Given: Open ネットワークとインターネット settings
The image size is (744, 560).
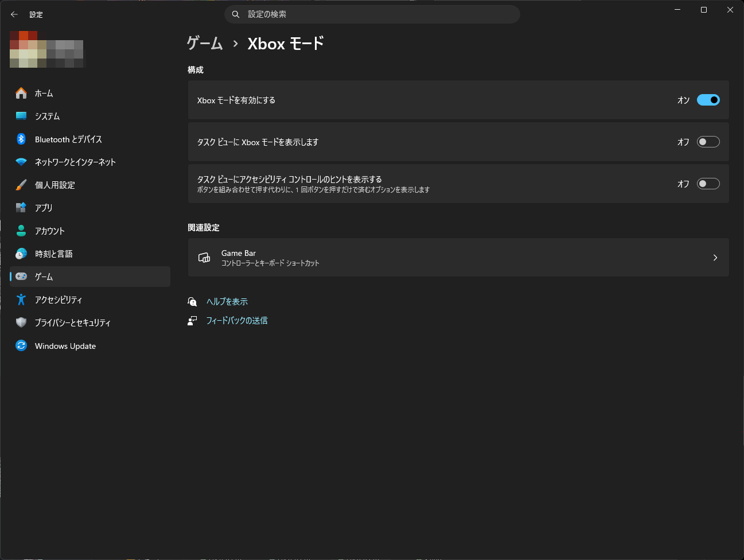Looking at the screenshot, I should click(90, 162).
